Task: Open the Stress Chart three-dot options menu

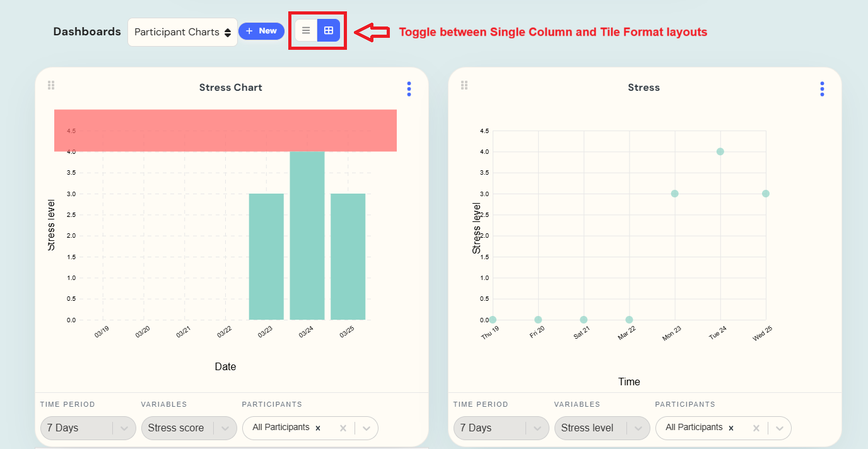Action: (x=409, y=88)
